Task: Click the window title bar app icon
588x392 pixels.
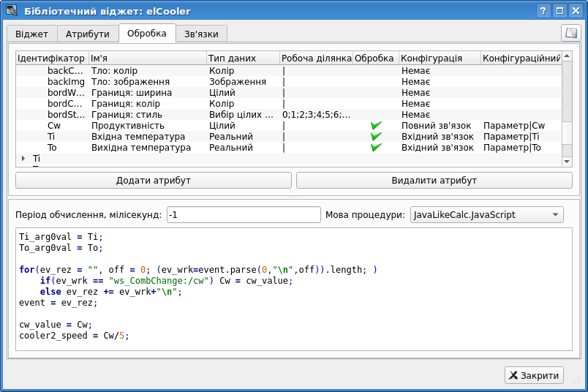Action: [12, 10]
